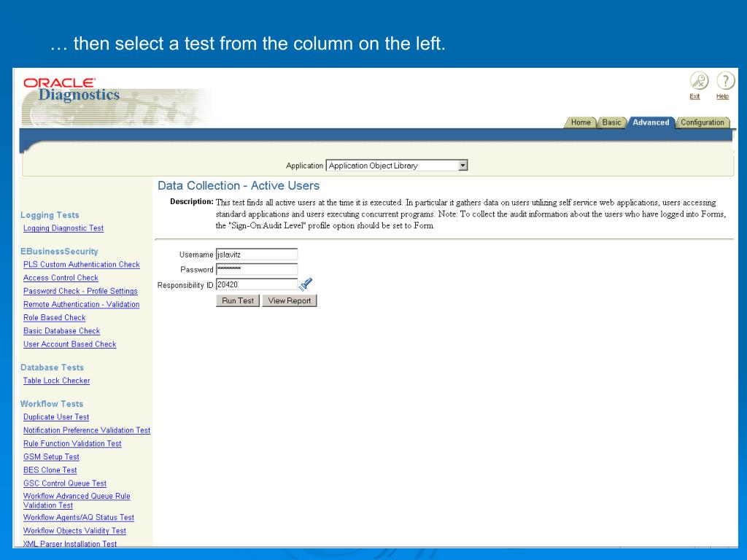This screenshot has height=560, width=747.
Task: Select Notification Preference Validation Test
Action: coord(87,430)
